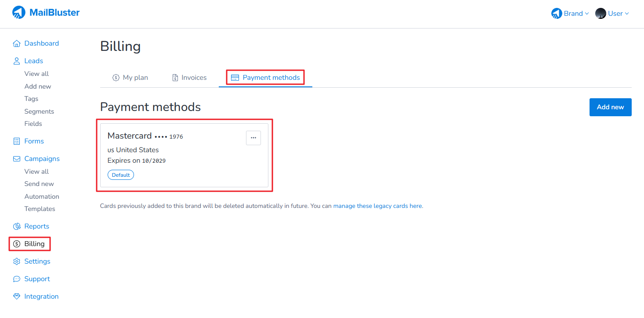Click the Support chat bubble icon
This screenshot has width=644, height=318.
(x=17, y=279)
